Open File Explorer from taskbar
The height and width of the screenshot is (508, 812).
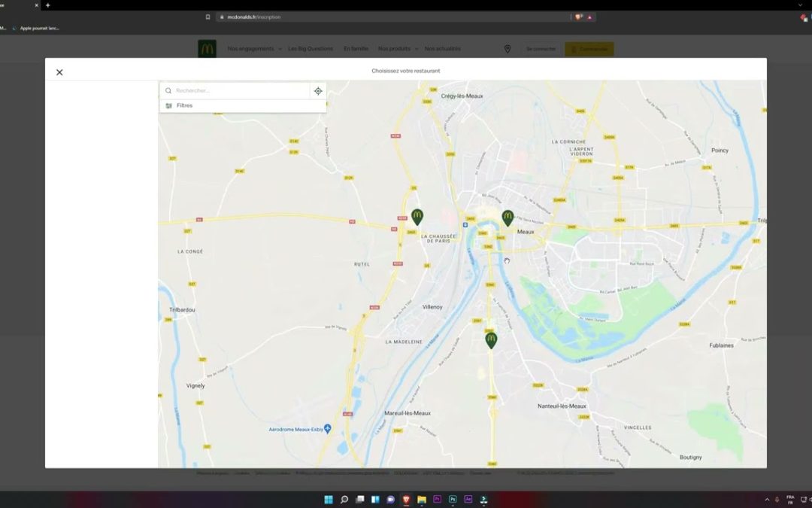click(422, 499)
